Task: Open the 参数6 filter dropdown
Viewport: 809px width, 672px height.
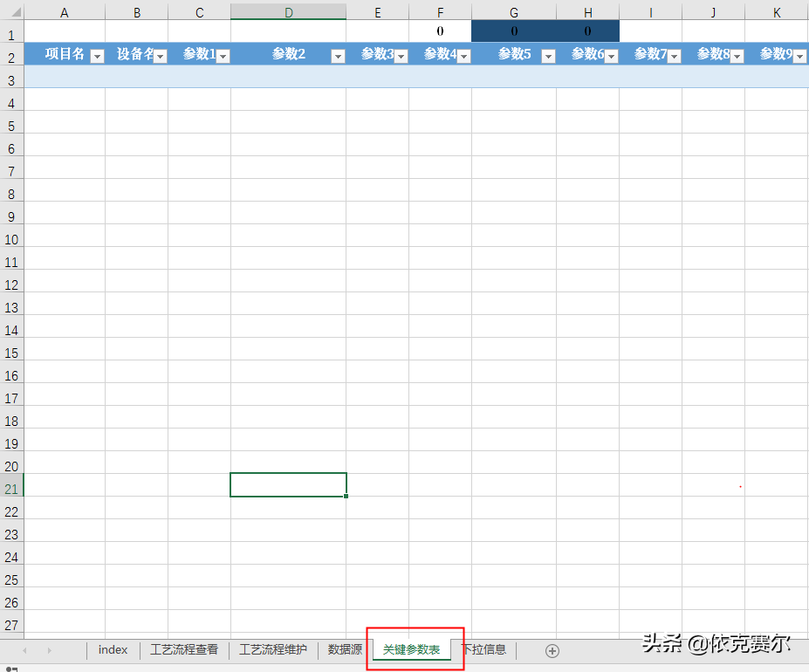Action: 612,56
